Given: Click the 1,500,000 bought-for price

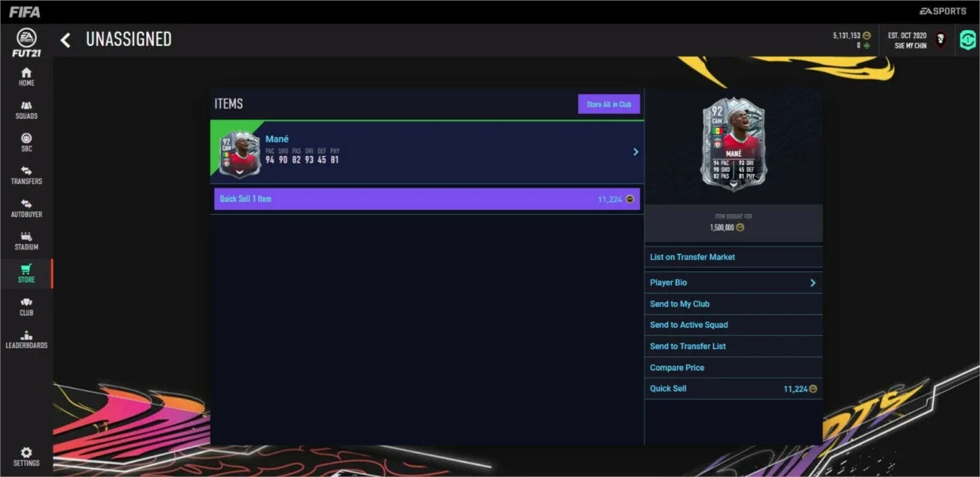Looking at the screenshot, I should click(x=722, y=228).
